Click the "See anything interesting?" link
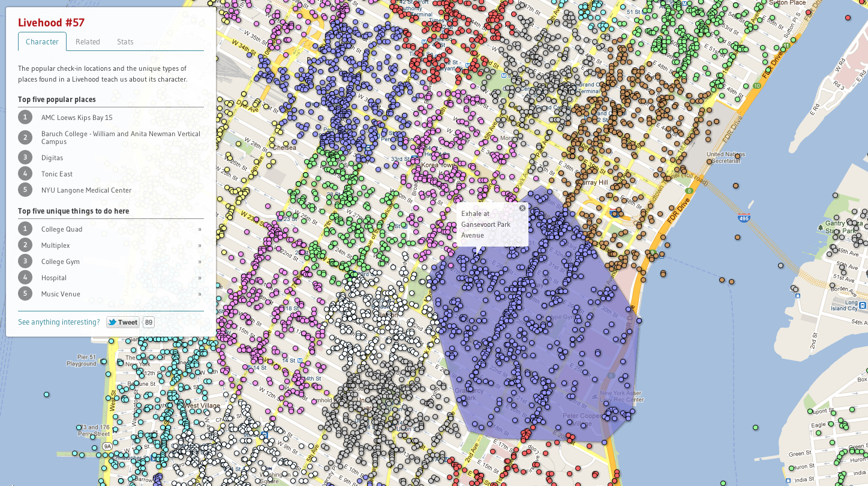868x486 pixels. coord(59,322)
